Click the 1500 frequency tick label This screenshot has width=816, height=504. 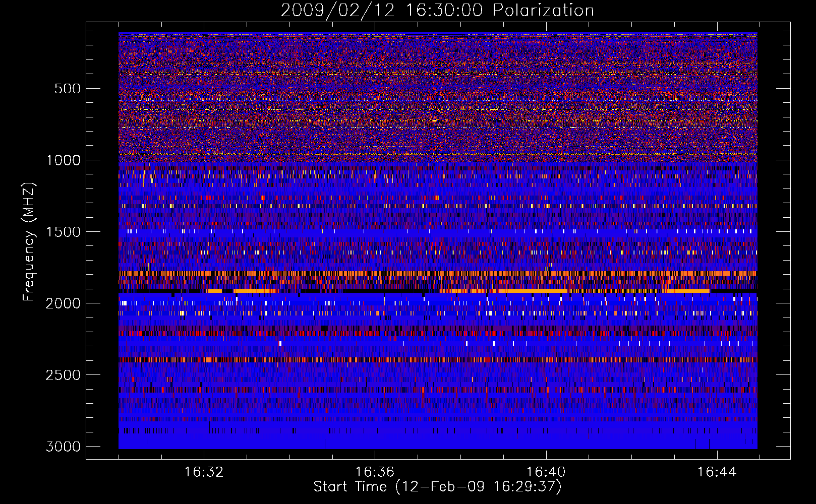(63, 232)
